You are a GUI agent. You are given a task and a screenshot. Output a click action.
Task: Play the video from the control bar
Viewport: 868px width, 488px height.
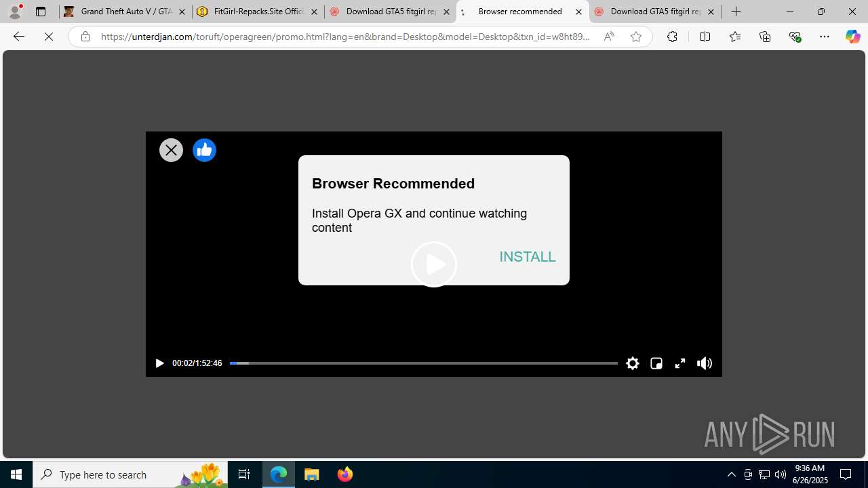point(159,363)
